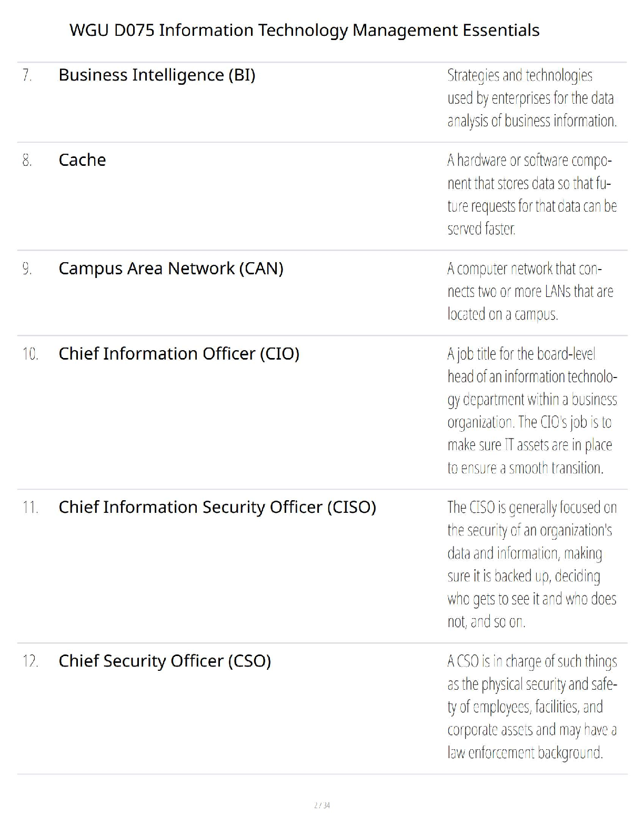Click the Cache definition about stored data
The image size is (644, 834).
click(x=532, y=194)
